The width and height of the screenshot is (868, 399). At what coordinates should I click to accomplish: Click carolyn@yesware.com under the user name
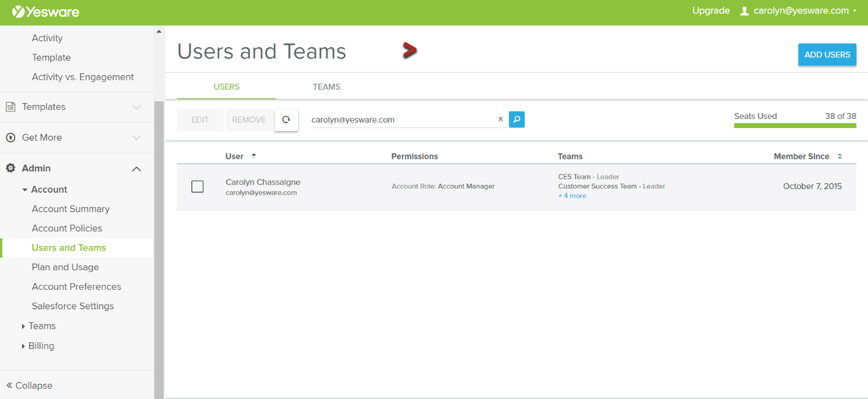coord(261,192)
